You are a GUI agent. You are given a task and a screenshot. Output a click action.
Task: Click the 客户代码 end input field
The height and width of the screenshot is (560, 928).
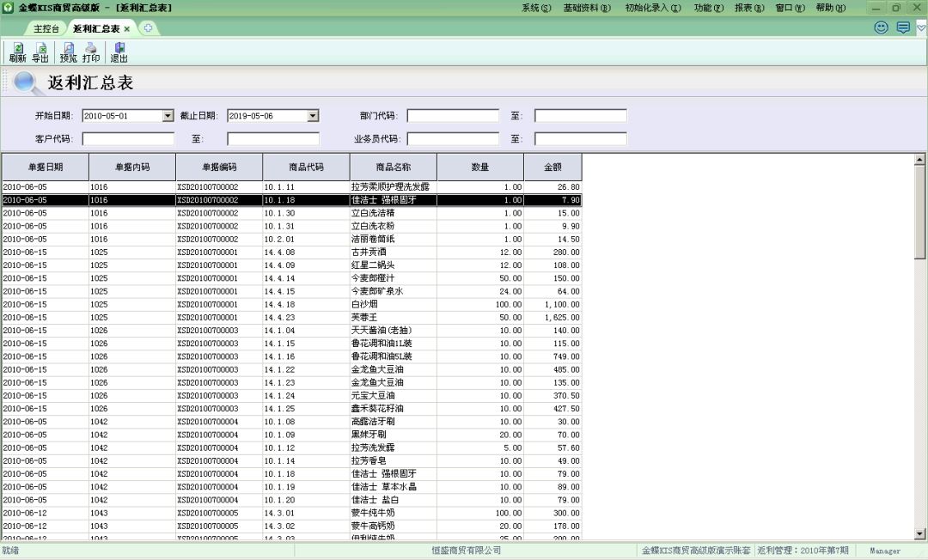[273, 139]
